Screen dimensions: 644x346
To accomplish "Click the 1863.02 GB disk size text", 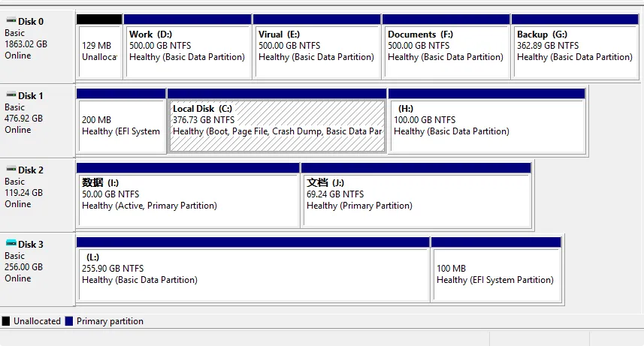I will click(x=26, y=44).
